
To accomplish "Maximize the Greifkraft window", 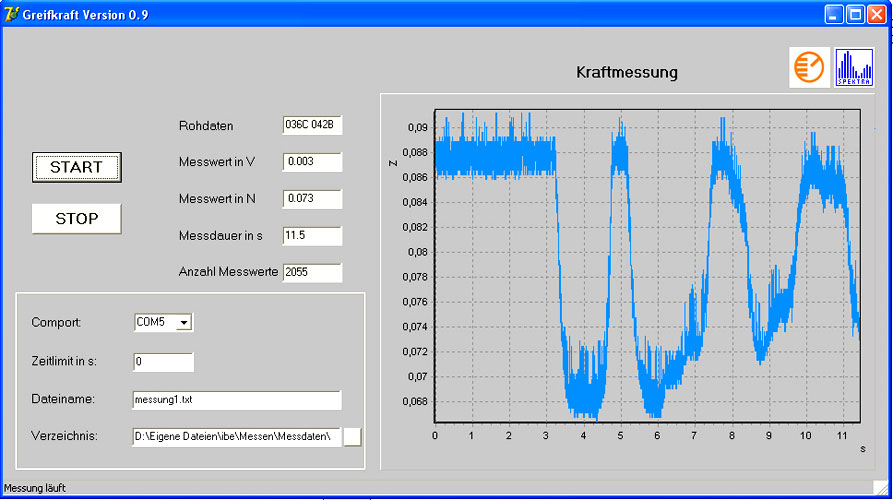I will click(856, 14).
